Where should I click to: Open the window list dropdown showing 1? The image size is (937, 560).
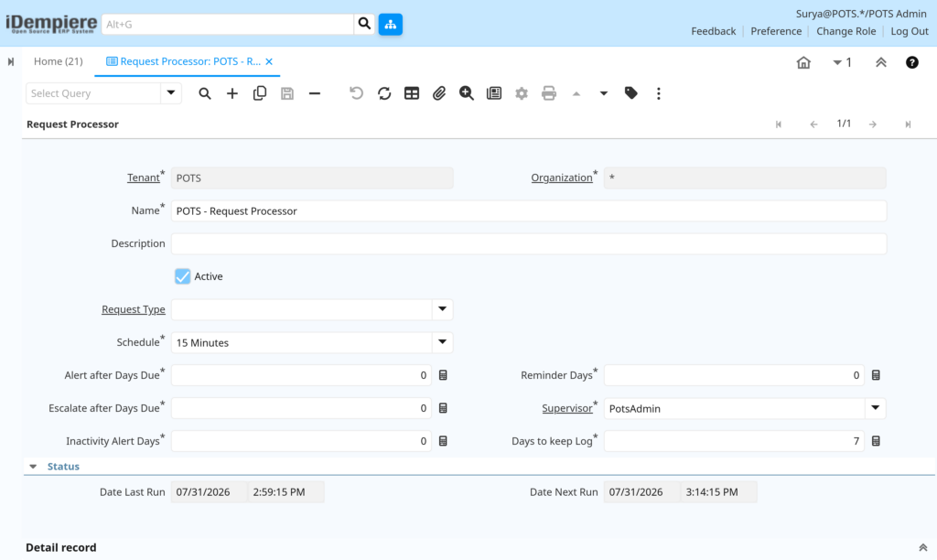(x=842, y=62)
